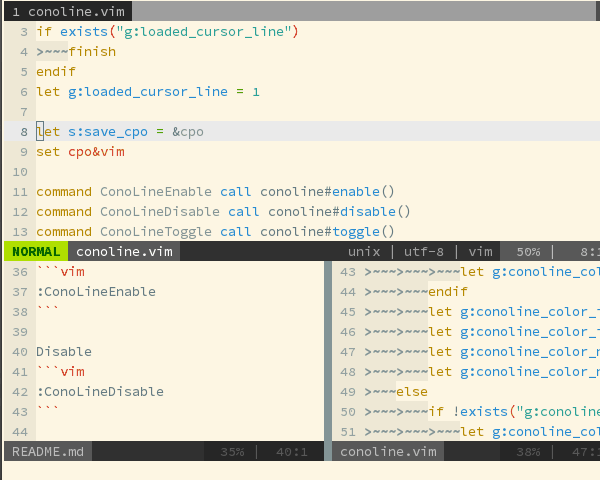Click the vim filetype status entry
The image size is (600, 480).
tap(480, 251)
